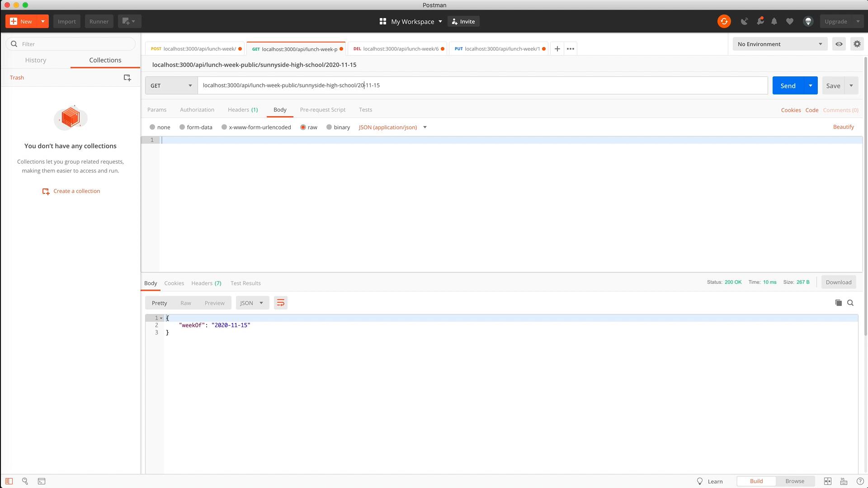Search the response with the magnifier icon
The height and width of the screenshot is (488, 868).
pyautogui.click(x=850, y=303)
